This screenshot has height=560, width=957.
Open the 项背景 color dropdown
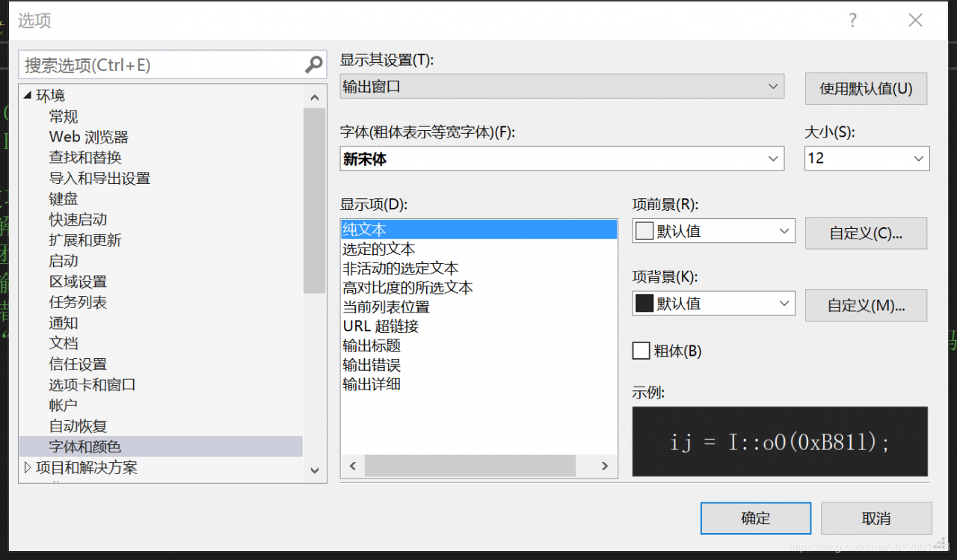713,304
